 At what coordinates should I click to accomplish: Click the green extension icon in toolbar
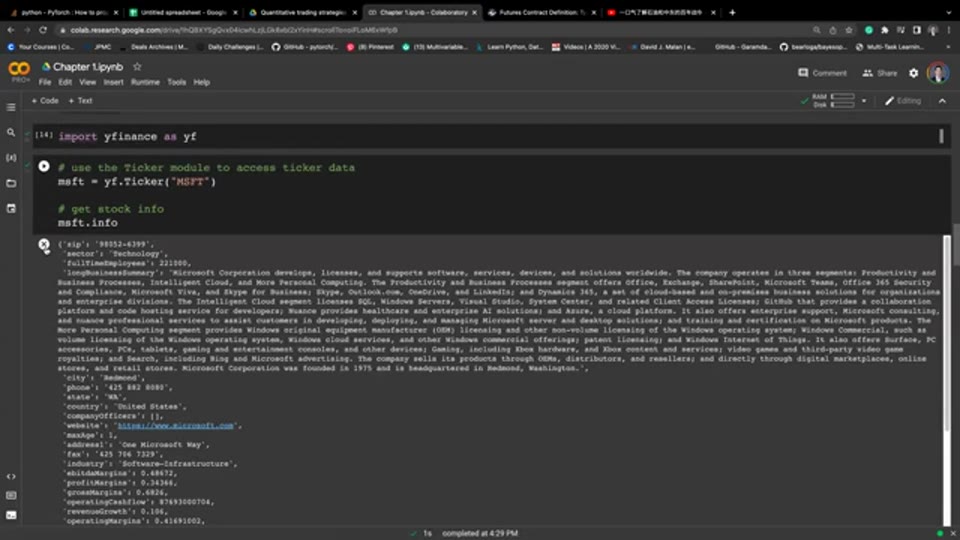[869, 29]
